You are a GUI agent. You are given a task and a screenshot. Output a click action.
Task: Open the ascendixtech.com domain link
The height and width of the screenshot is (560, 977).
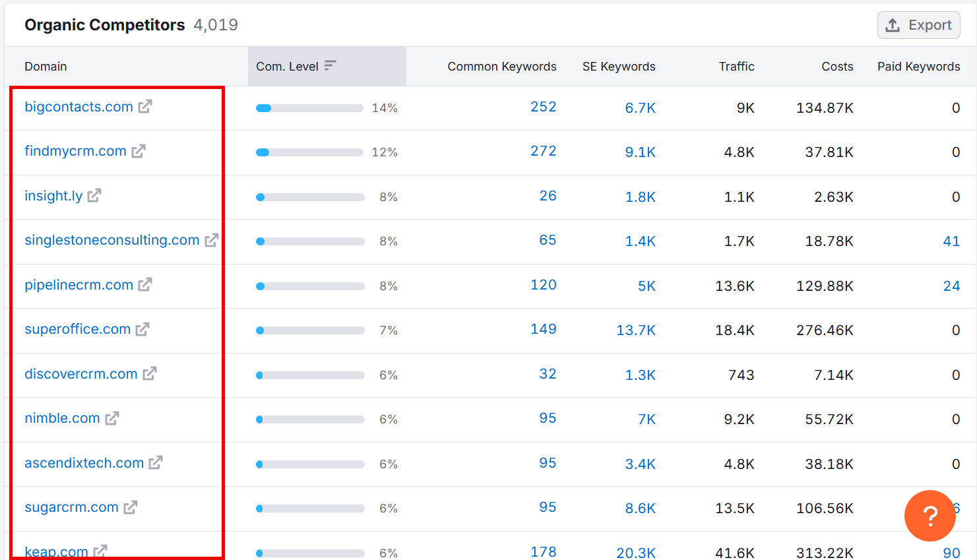click(x=84, y=463)
